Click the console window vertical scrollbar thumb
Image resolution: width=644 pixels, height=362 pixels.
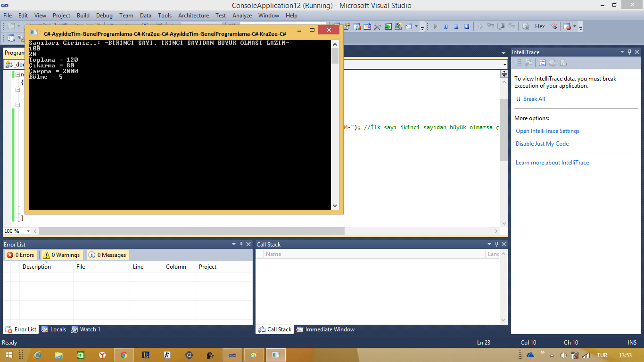pos(335,56)
